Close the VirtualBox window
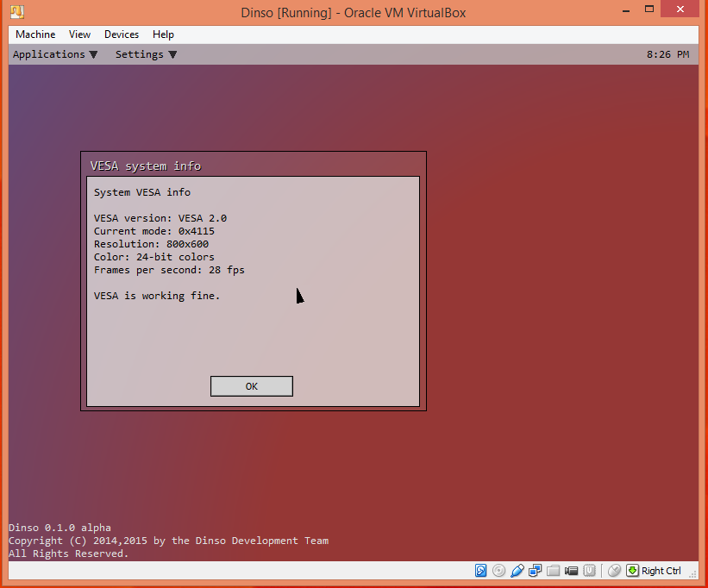708x588 pixels. click(680, 9)
